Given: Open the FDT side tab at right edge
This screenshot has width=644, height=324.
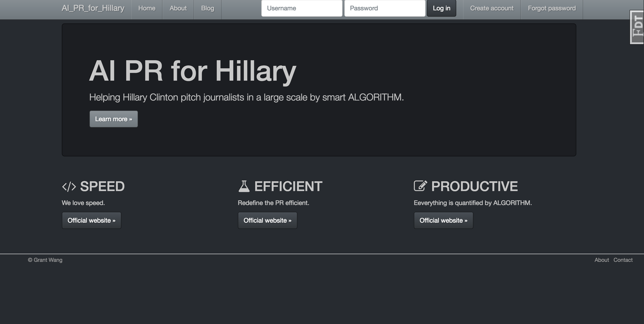Looking at the screenshot, I should (x=637, y=27).
